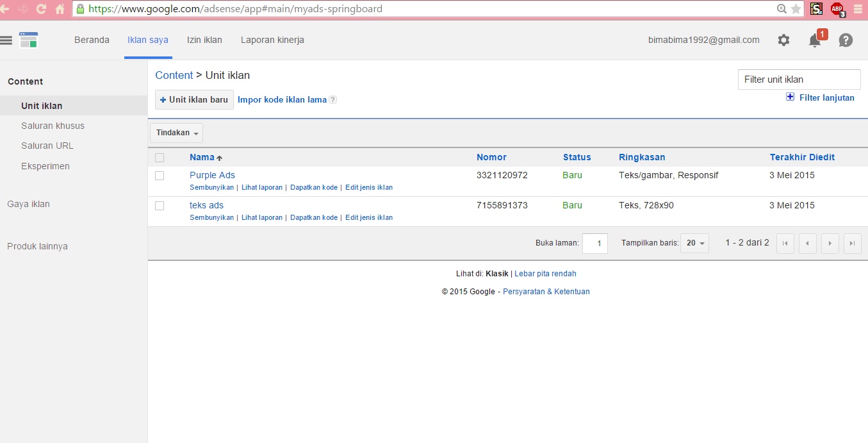Open the Izin iklan tab
Image resolution: width=868 pixels, height=443 pixels.
click(204, 40)
